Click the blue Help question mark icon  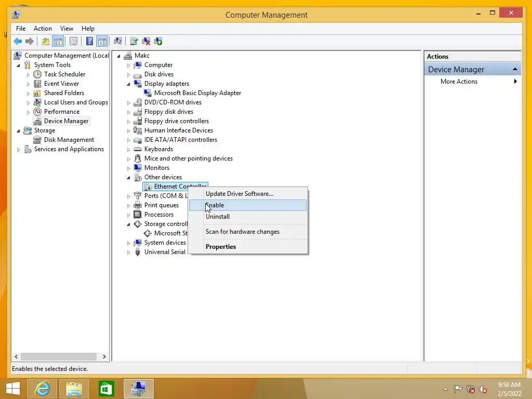pyautogui.click(x=89, y=42)
